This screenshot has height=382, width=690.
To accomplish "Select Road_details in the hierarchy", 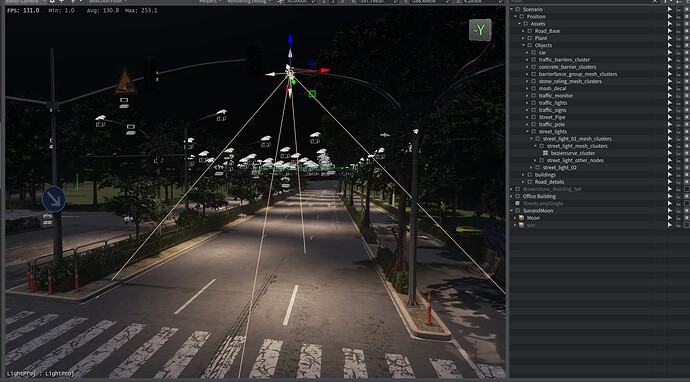I will tap(549, 182).
